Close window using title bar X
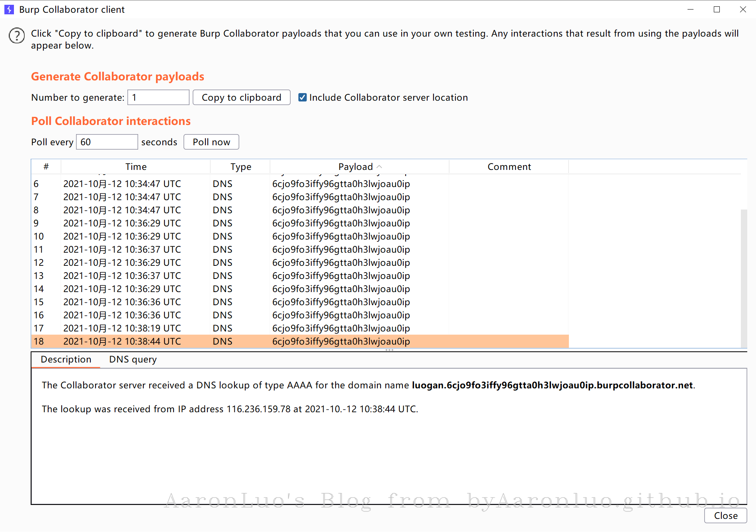The image size is (756, 532). coord(743,10)
